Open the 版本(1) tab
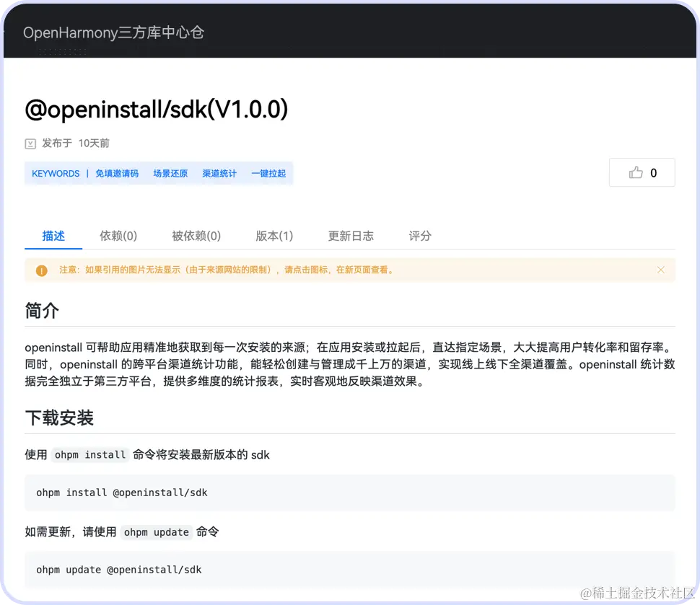Screen dimensions: 700x605 pyautogui.click(x=274, y=236)
